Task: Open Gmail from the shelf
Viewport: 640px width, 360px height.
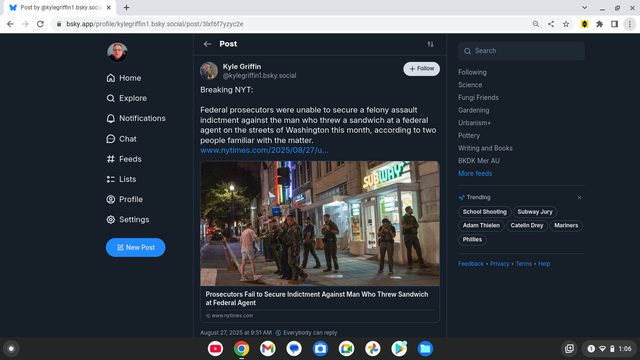Action: click(267, 349)
